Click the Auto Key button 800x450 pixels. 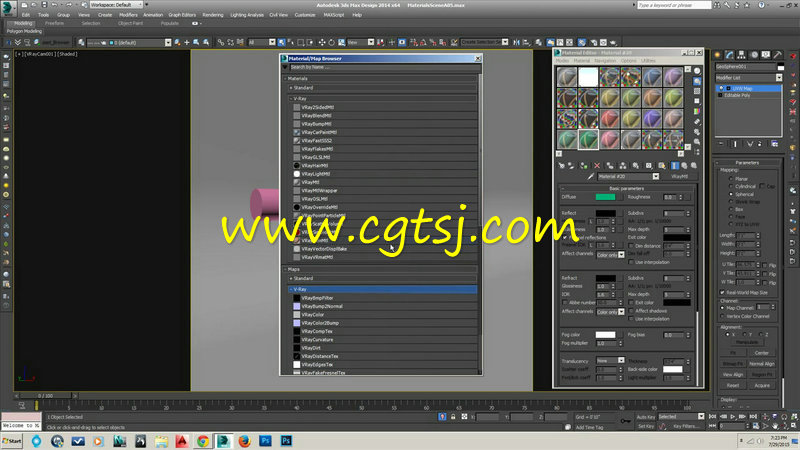(x=645, y=417)
